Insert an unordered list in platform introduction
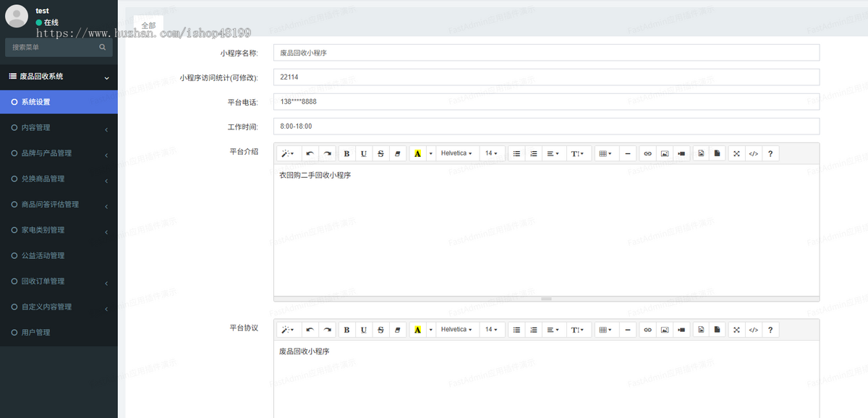This screenshot has height=418, width=868. [x=516, y=153]
